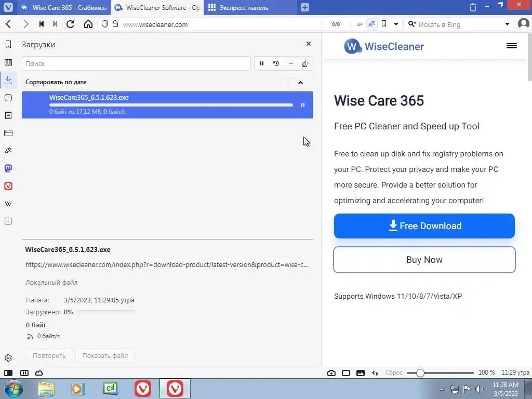Toggle tab tiling in status bar
The width and height of the screenshot is (532, 399).
tap(24, 373)
